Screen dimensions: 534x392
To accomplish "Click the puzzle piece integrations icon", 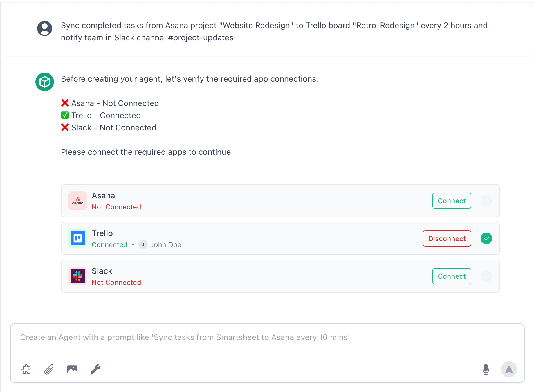I will tap(26, 369).
